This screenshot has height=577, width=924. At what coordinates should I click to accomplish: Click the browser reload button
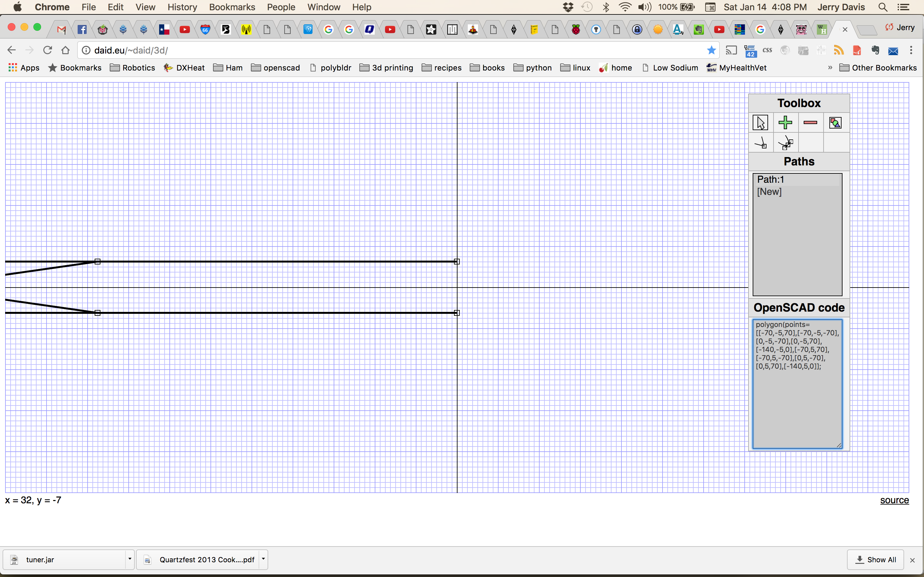pos(47,50)
